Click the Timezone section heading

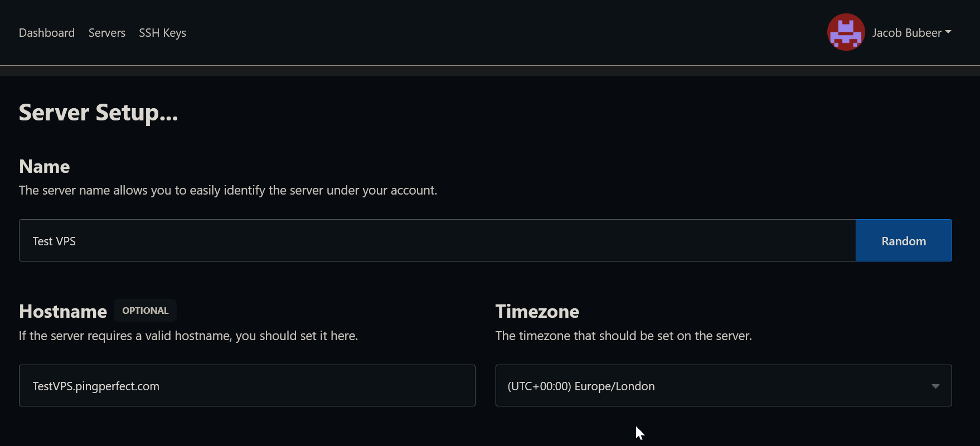tap(537, 312)
